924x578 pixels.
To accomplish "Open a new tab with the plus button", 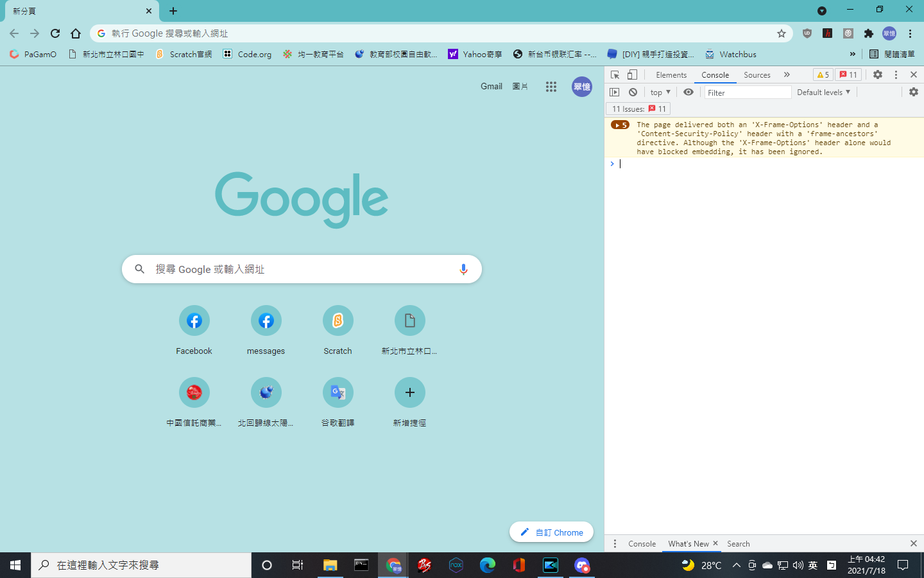I will coord(173,11).
